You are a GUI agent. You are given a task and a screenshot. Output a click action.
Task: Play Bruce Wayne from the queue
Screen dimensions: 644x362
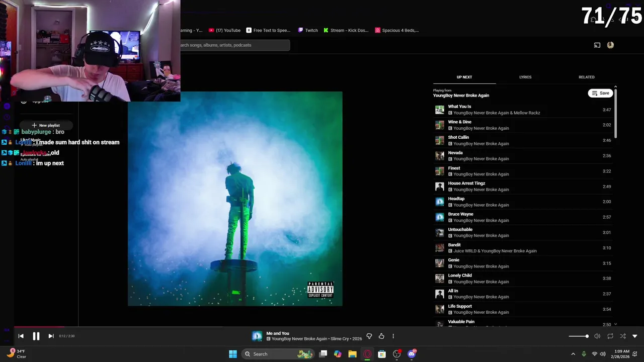[x=523, y=217]
